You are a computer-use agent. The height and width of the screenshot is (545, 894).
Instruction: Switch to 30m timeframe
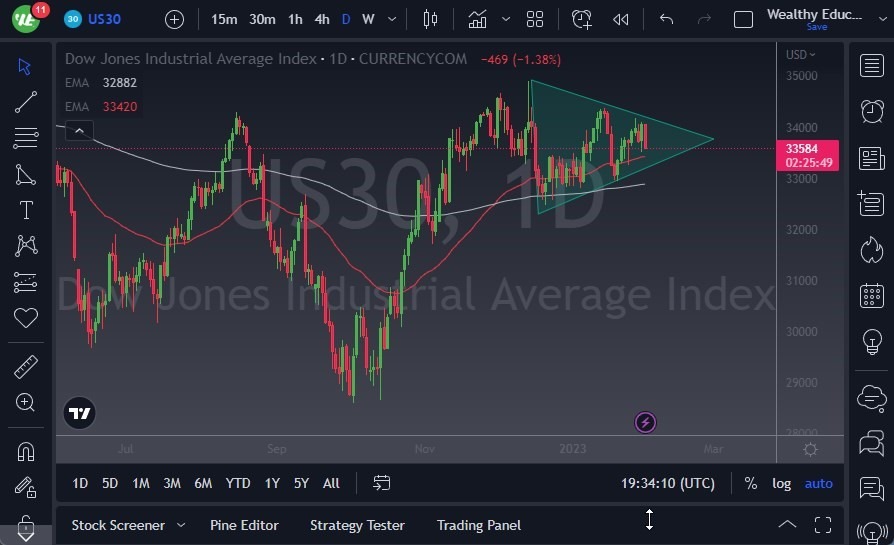coord(262,19)
